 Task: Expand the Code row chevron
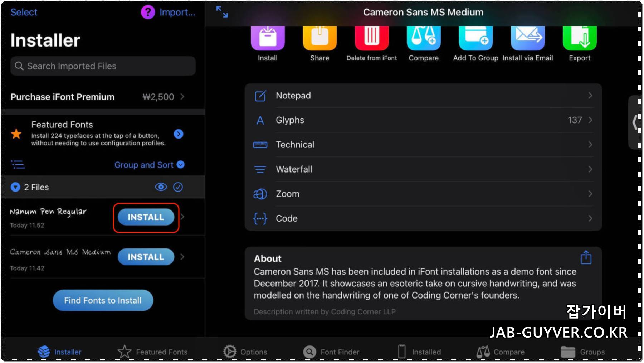pos(590,218)
